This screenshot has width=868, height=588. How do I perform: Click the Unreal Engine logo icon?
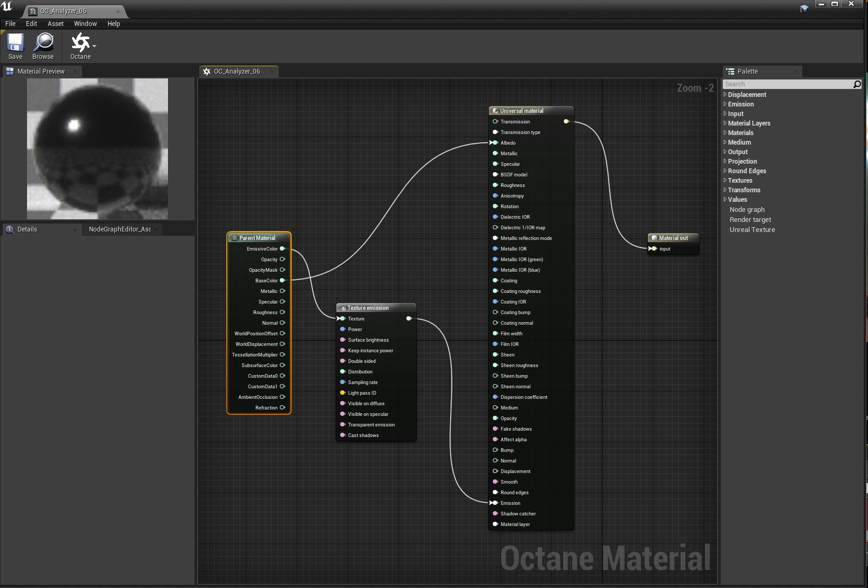point(7,6)
